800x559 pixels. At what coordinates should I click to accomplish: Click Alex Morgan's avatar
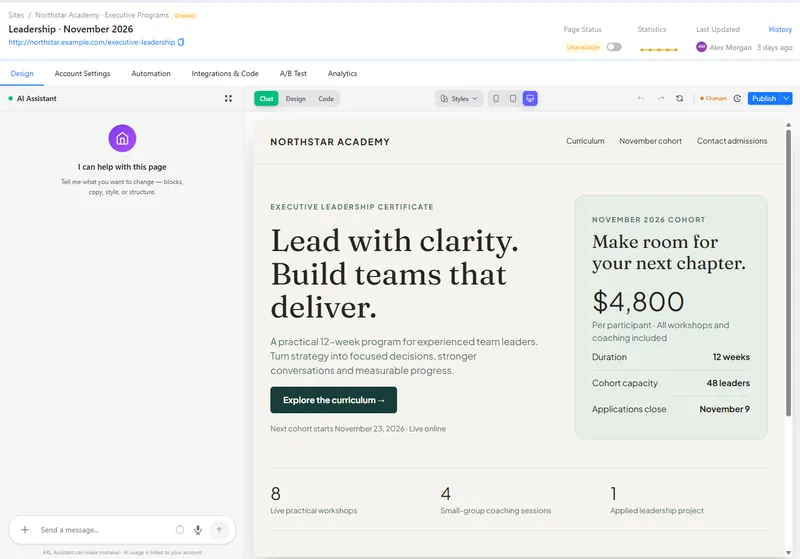click(702, 47)
